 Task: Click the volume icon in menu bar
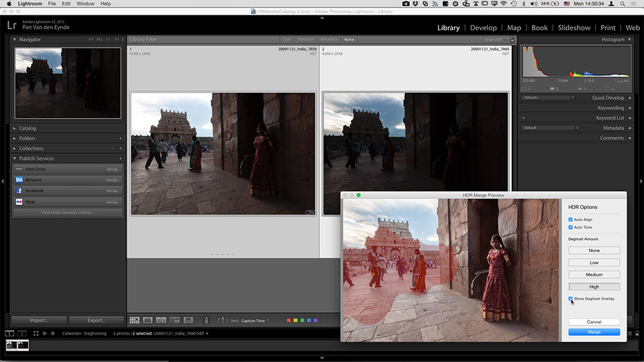(533, 4)
